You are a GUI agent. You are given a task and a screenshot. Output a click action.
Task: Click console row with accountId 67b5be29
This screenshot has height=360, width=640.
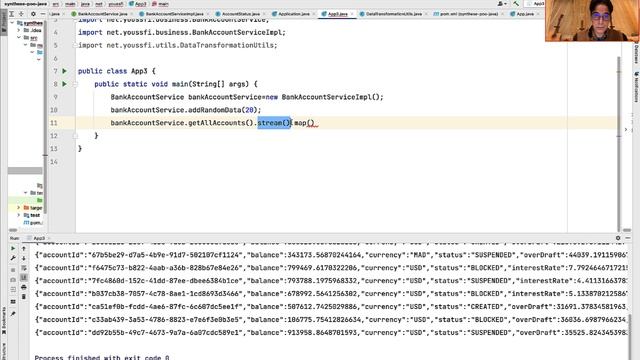pos(331,255)
